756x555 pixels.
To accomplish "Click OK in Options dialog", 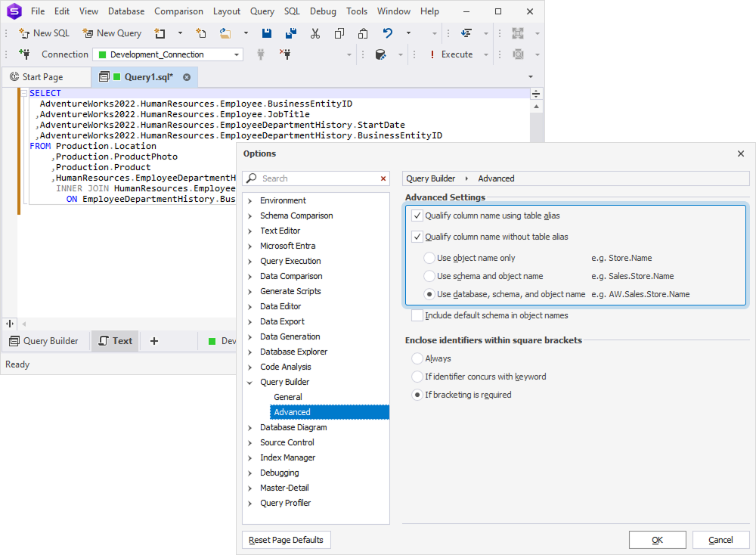I will click(657, 540).
